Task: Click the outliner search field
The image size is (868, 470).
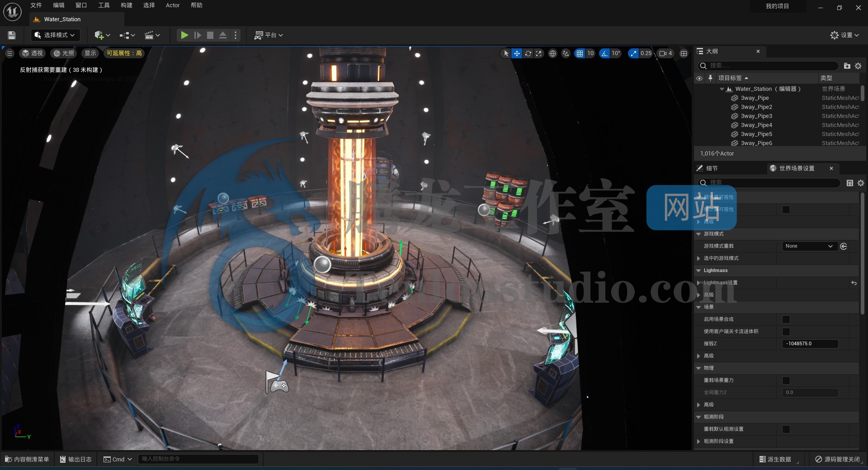Action: tap(768, 66)
